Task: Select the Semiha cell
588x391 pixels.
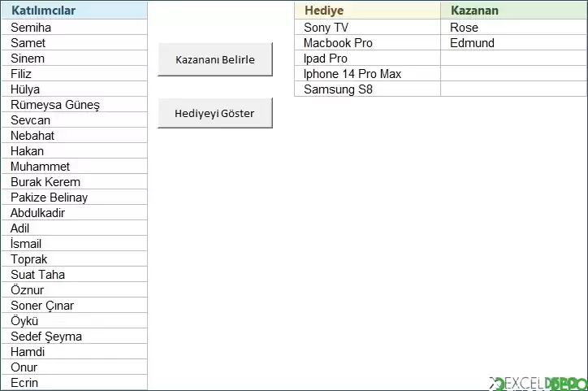Action: pos(74,27)
